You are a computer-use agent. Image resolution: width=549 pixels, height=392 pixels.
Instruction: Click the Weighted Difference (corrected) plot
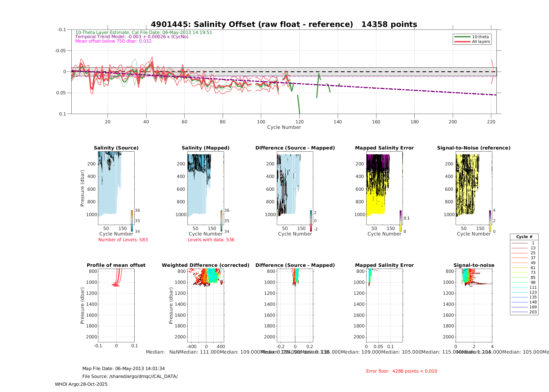pyautogui.click(x=205, y=305)
